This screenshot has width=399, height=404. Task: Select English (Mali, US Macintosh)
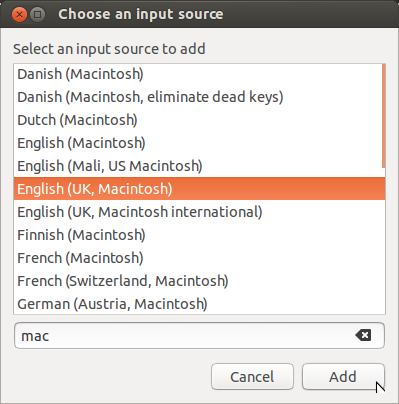[x=199, y=166]
